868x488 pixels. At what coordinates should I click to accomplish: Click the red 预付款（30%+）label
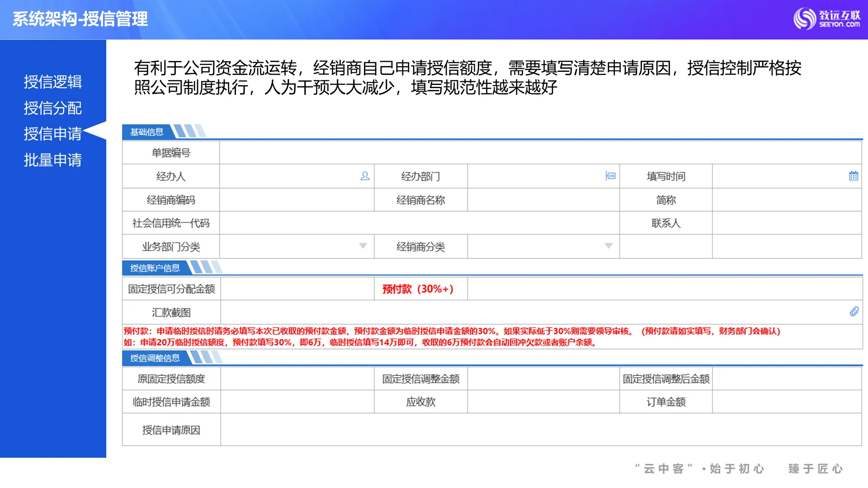[418, 289]
